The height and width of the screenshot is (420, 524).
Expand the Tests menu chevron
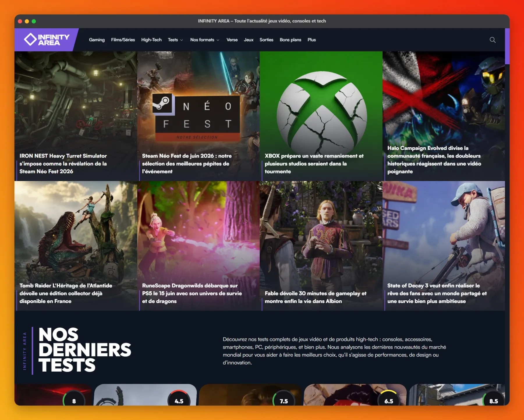tap(182, 40)
